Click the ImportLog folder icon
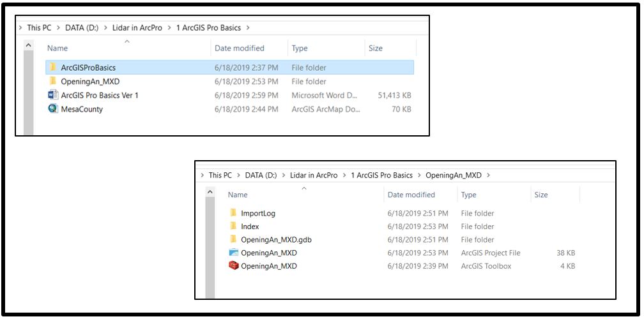The image size is (644, 319). coord(233,213)
